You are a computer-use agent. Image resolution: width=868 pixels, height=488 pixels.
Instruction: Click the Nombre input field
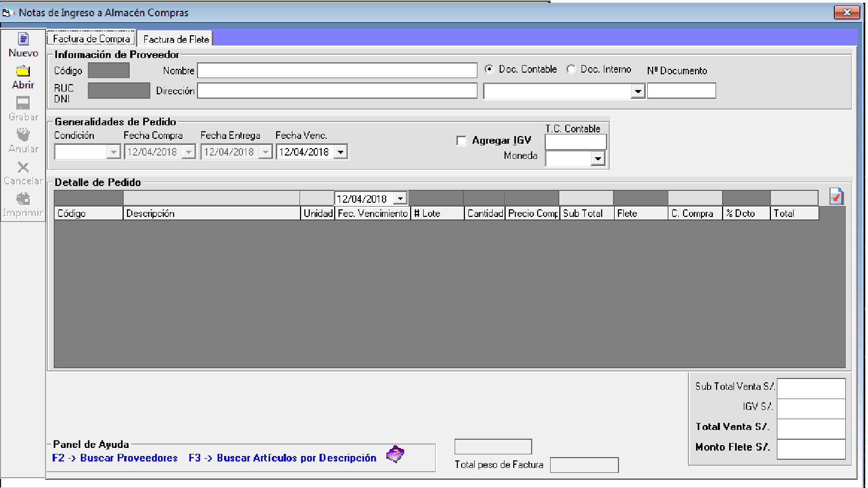[x=337, y=70]
